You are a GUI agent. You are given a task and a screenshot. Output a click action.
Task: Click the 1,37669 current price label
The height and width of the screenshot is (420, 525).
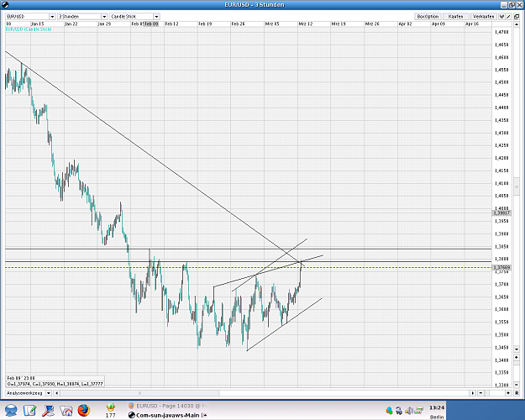(501, 268)
